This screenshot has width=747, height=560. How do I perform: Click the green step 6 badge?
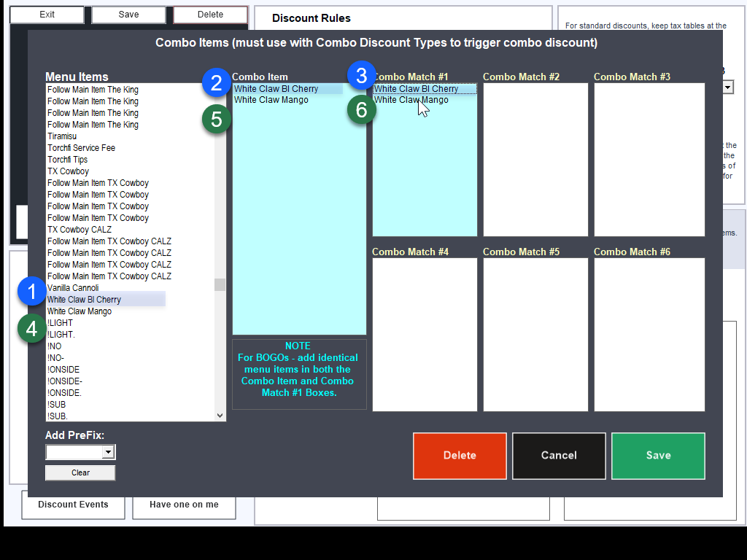pos(361,111)
